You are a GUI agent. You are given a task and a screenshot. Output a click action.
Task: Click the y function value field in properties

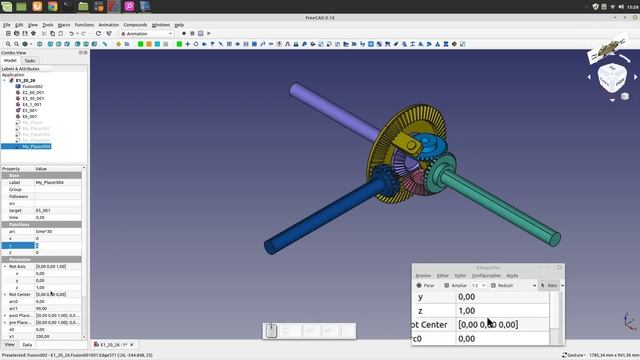coord(58,246)
